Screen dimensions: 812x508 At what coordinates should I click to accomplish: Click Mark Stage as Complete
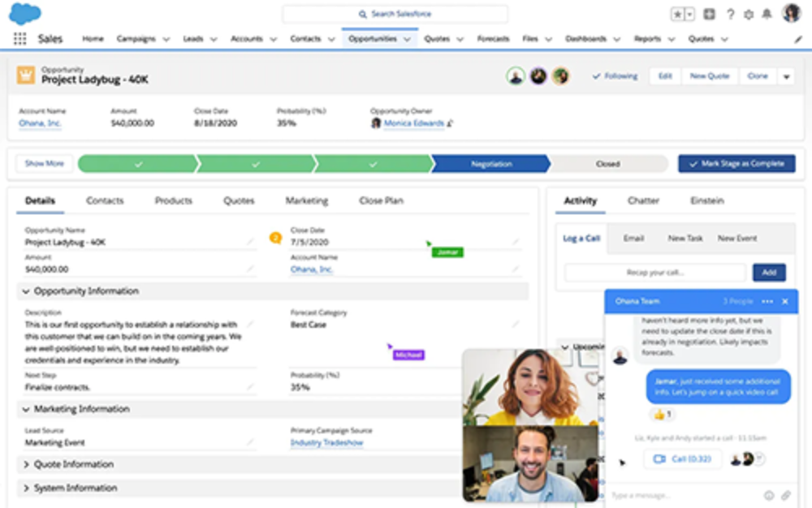(x=736, y=164)
